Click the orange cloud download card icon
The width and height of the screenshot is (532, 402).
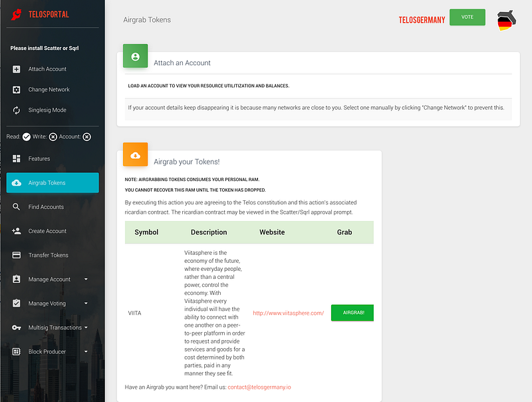(136, 155)
